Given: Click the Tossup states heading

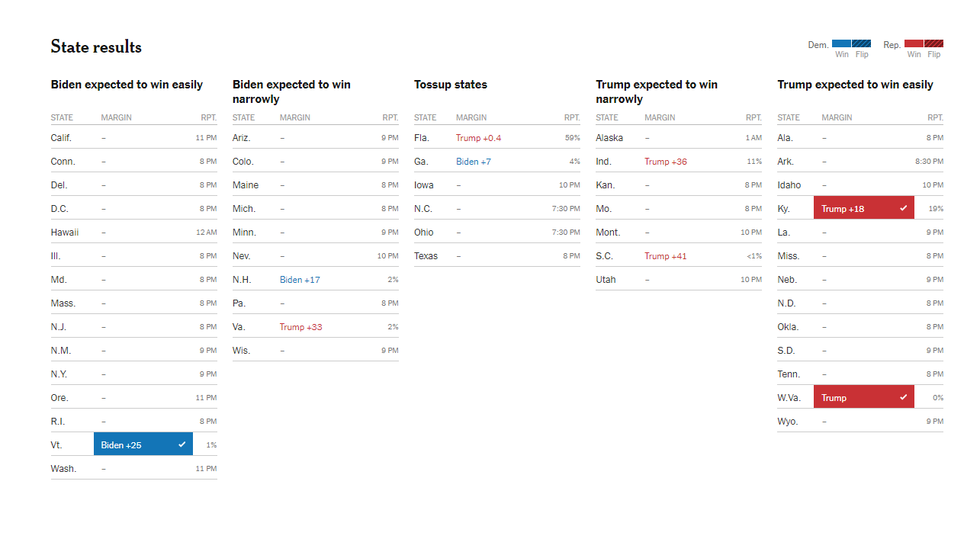Looking at the screenshot, I should (450, 85).
